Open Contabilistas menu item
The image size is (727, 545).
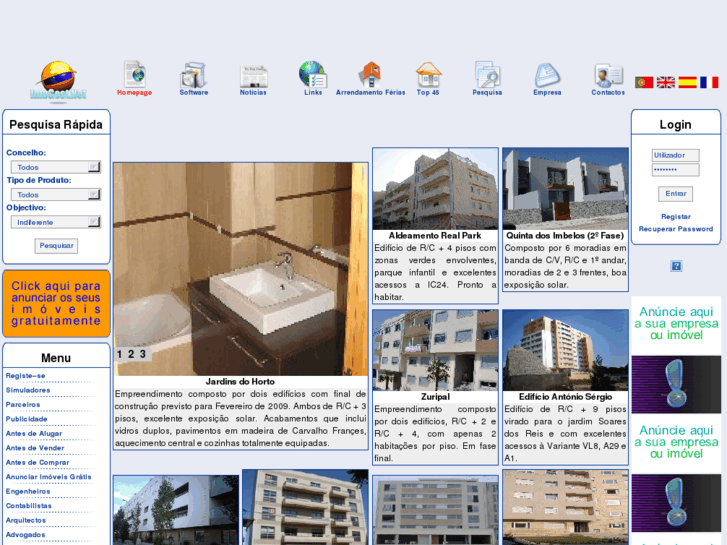click(29, 506)
